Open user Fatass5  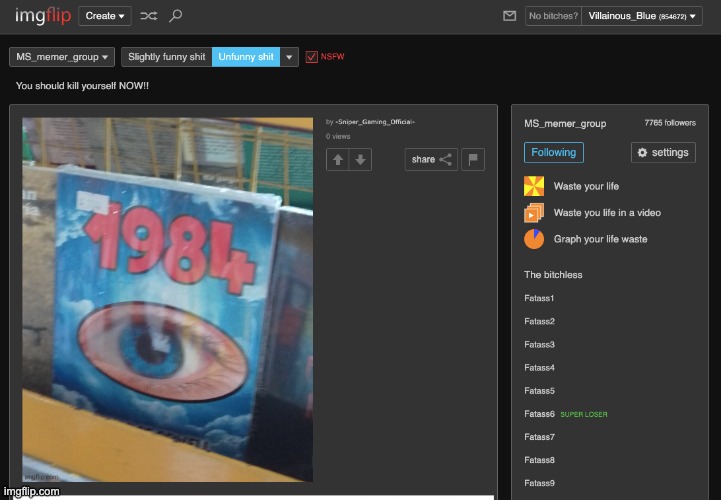point(539,391)
